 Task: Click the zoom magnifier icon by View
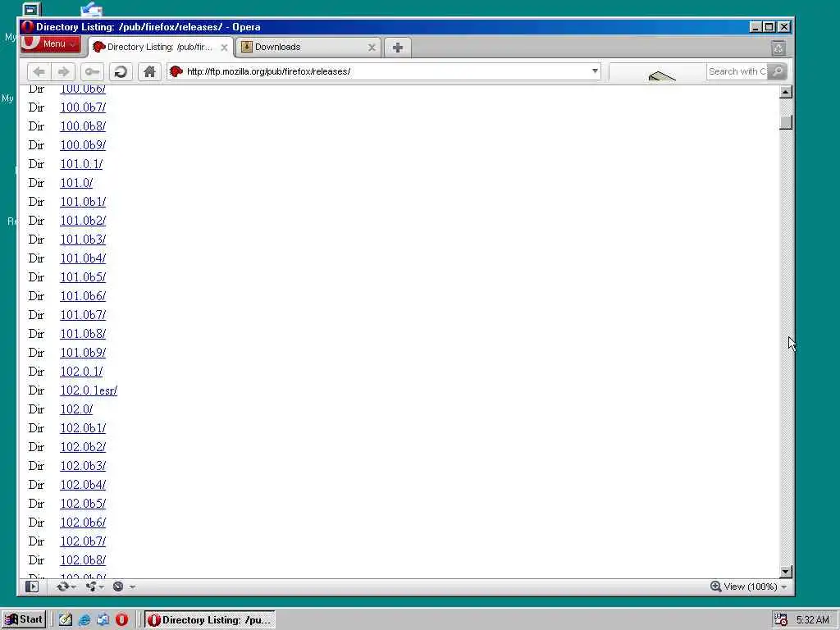tap(715, 587)
